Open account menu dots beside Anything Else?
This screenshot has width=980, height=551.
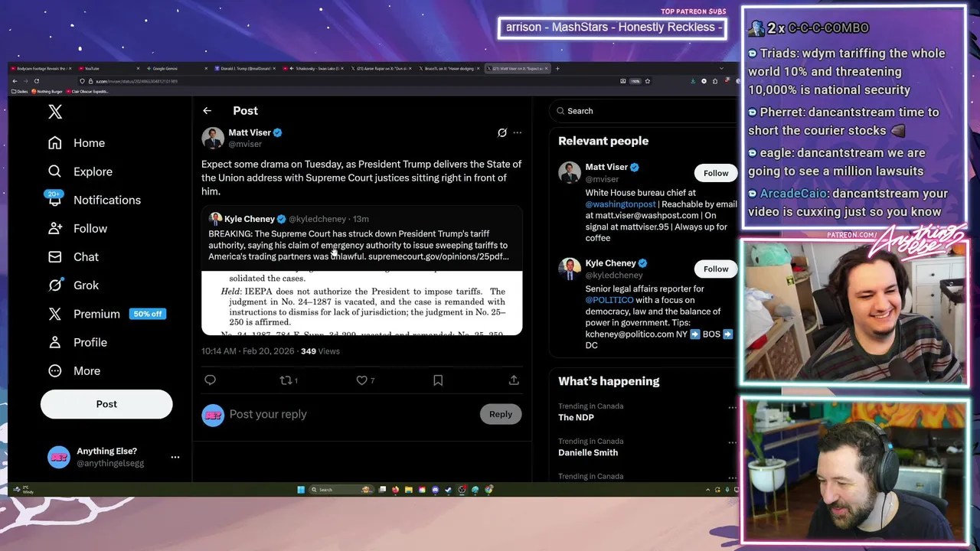click(x=175, y=457)
